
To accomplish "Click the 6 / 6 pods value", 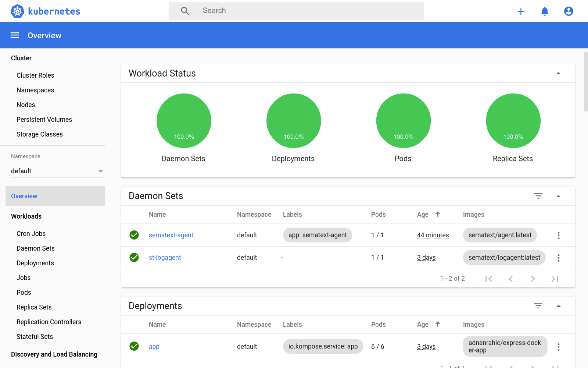I will coord(377,347).
